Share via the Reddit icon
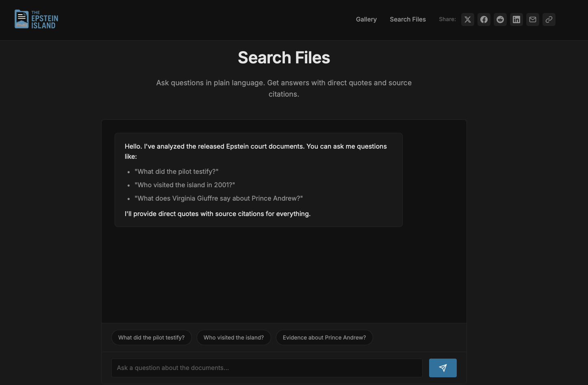This screenshot has height=385, width=588. tap(500, 19)
